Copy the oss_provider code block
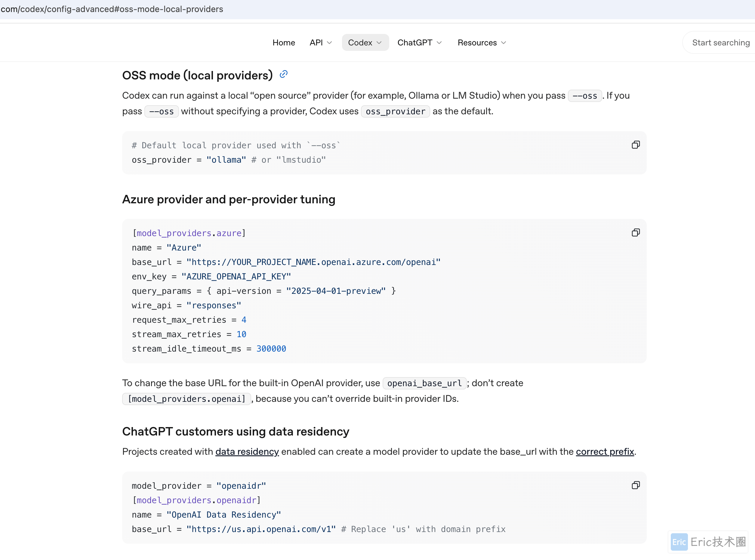The width and height of the screenshot is (755, 560). (635, 145)
